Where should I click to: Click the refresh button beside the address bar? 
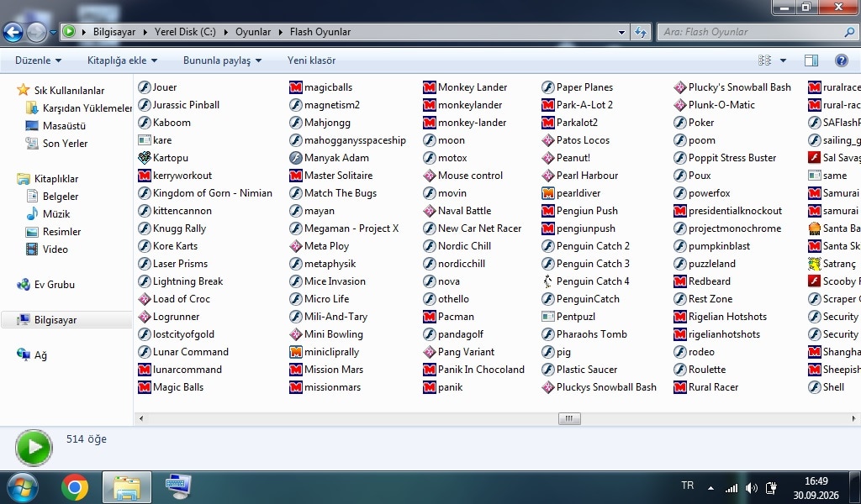pos(641,32)
